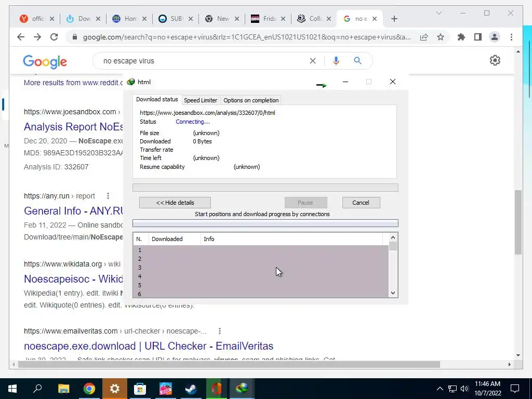Open options for the emailveritas result
532x399 pixels.
tap(220, 331)
